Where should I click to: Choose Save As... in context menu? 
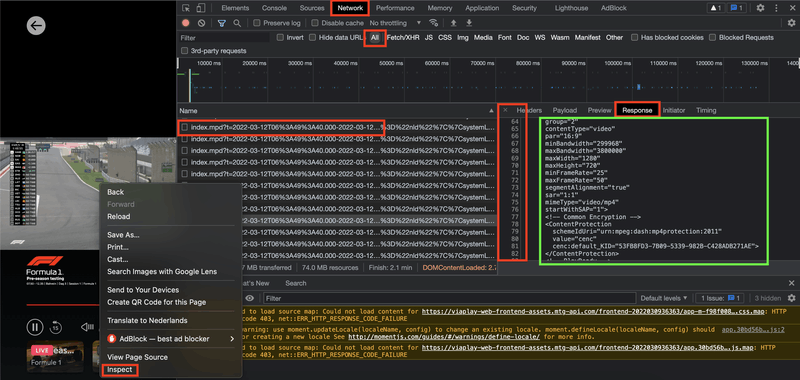[123, 235]
